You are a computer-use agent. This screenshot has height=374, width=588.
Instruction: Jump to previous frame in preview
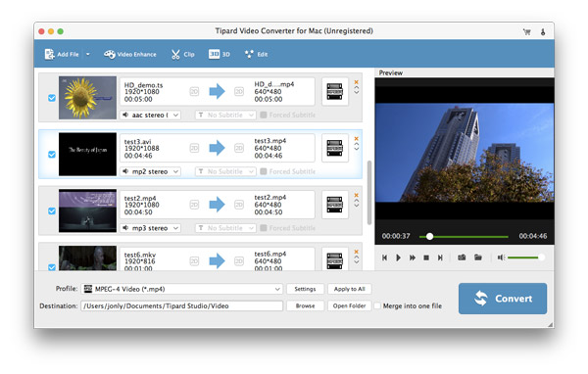tap(384, 257)
